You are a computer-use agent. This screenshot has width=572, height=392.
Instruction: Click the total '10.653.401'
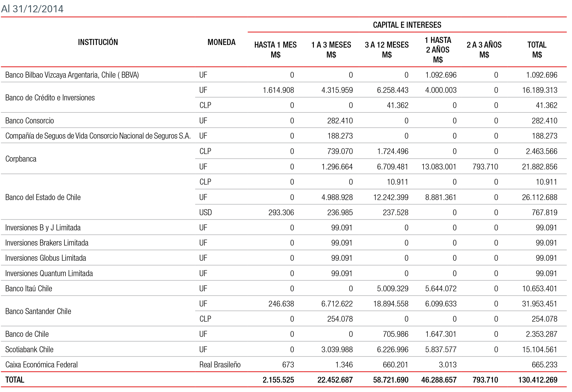point(540,289)
